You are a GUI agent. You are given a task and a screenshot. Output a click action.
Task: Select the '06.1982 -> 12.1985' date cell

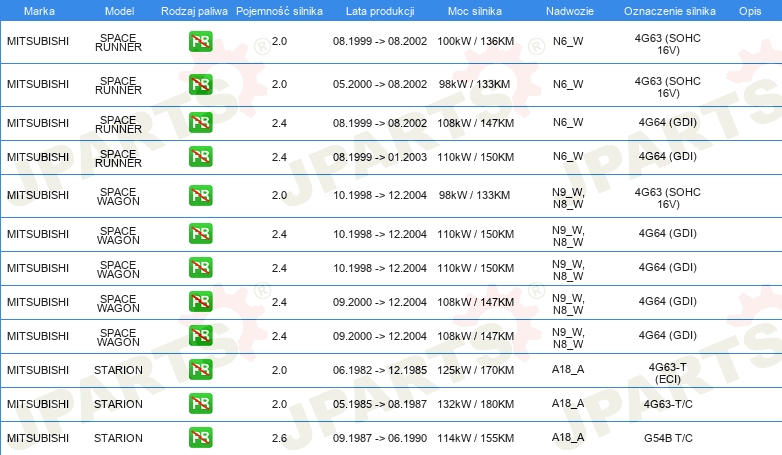click(380, 370)
